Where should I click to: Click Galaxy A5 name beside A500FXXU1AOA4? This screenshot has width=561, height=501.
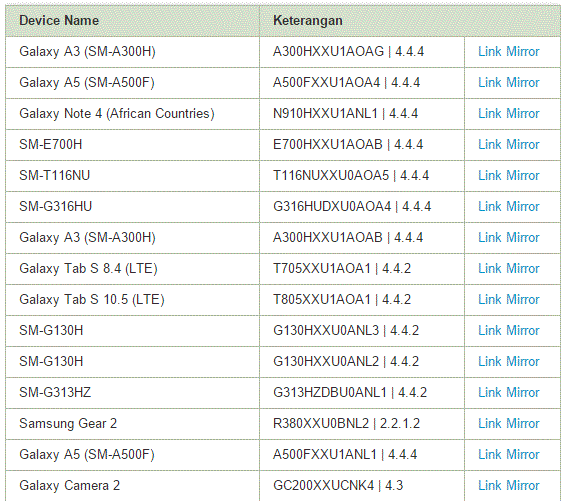[87, 83]
